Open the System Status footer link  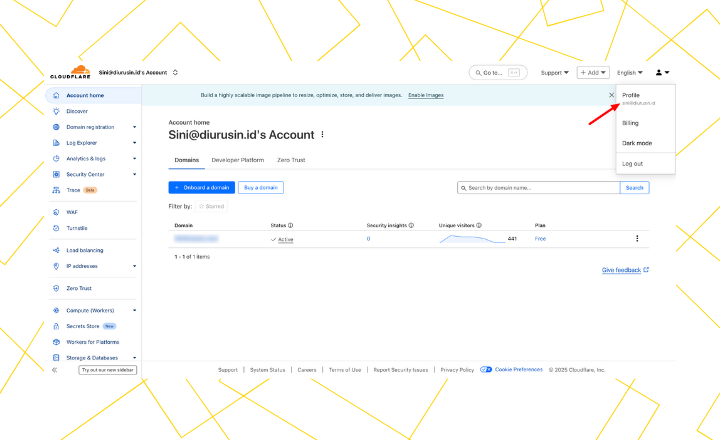point(267,370)
